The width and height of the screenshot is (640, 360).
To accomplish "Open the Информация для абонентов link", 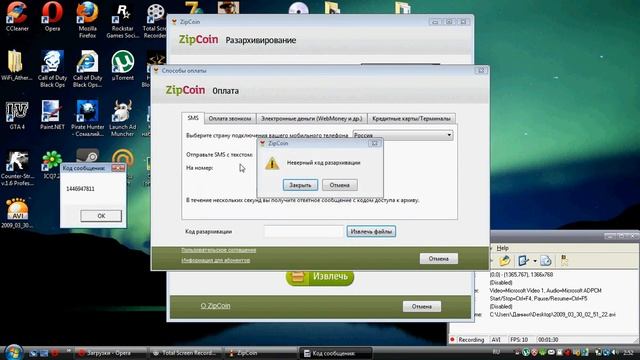I will point(216,260).
